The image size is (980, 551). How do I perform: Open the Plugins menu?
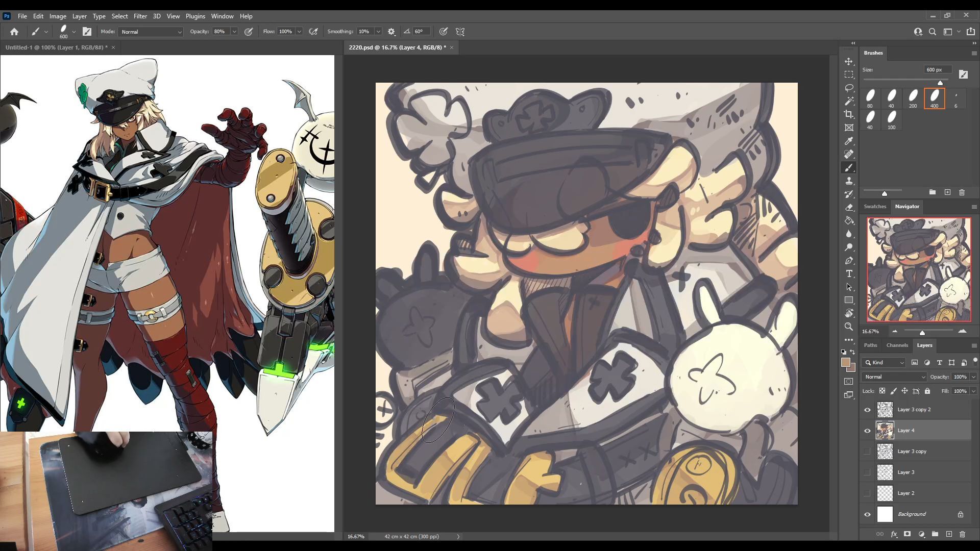pos(195,16)
